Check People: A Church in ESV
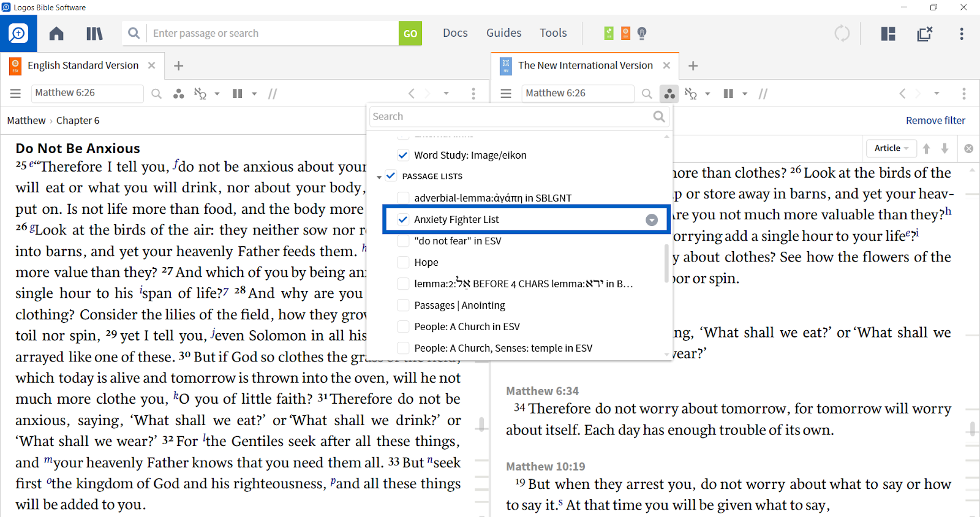The height and width of the screenshot is (517, 980). (x=403, y=326)
